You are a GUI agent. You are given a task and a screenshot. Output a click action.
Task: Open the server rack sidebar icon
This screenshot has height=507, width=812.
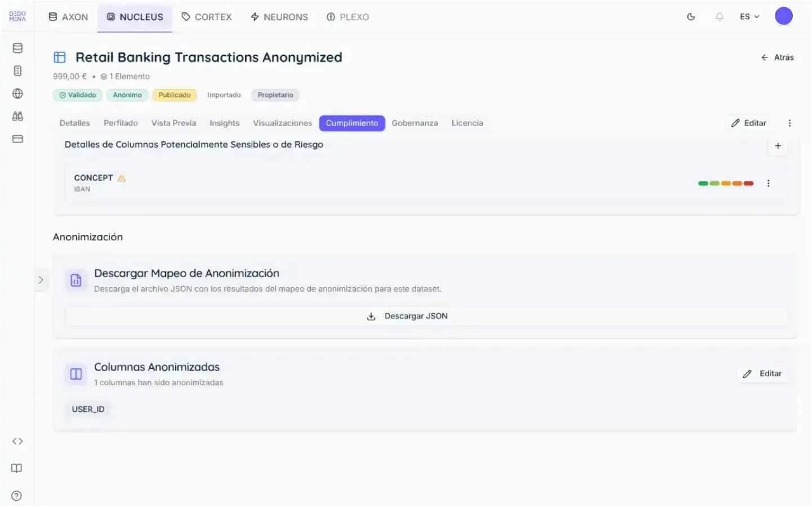pos(17,71)
